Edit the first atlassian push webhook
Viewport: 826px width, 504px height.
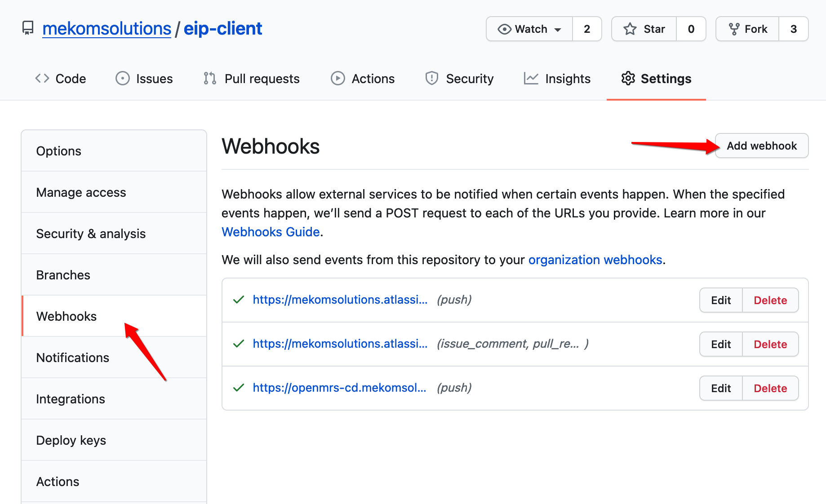click(x=721, y=300)
